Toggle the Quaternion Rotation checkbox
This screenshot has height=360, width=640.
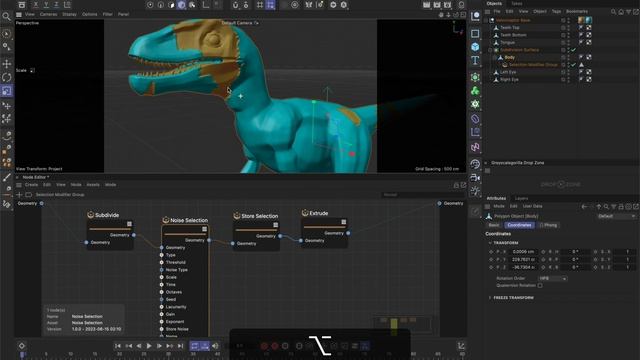(540, 285)
